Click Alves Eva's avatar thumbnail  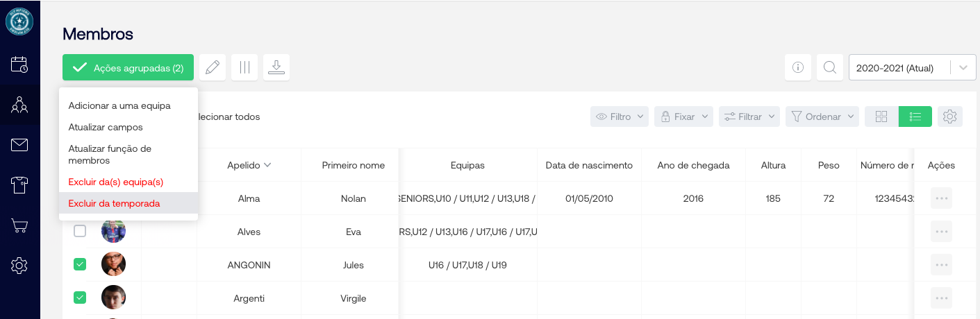pos(113,231)
